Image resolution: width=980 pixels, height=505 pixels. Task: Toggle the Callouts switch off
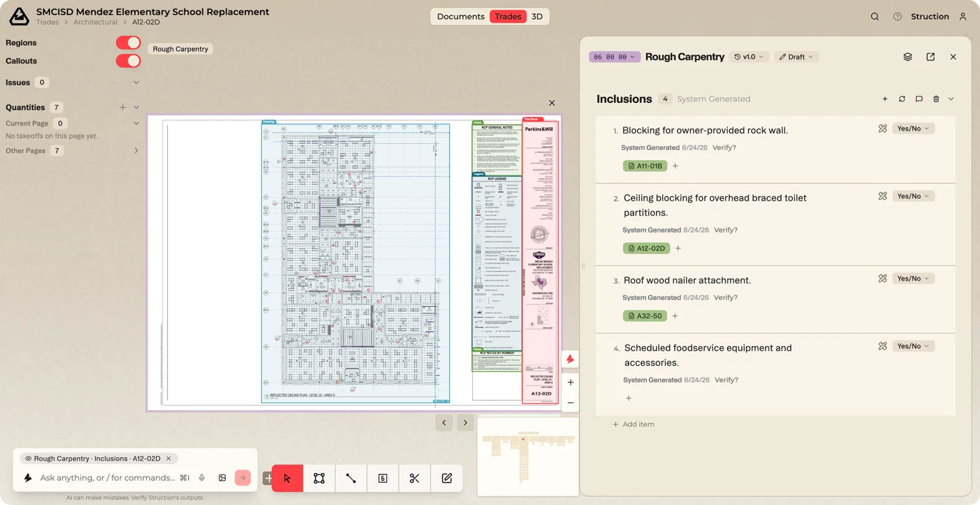tap(128, 61)
